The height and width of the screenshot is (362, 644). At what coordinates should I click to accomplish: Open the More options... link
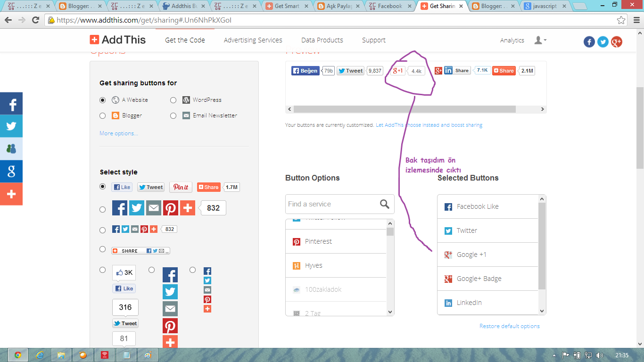[x=119, y=133]
